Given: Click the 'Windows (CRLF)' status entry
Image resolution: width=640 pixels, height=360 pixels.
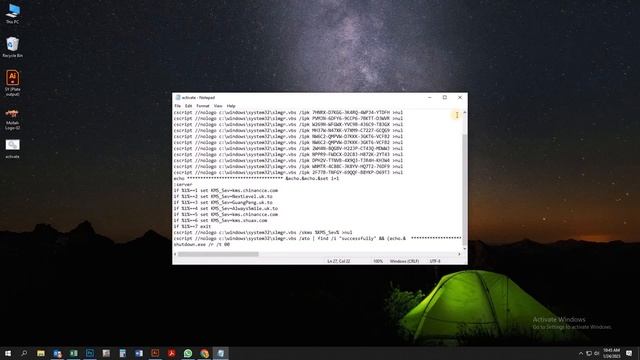Looking at the screenshot, I should pos(404,261).
